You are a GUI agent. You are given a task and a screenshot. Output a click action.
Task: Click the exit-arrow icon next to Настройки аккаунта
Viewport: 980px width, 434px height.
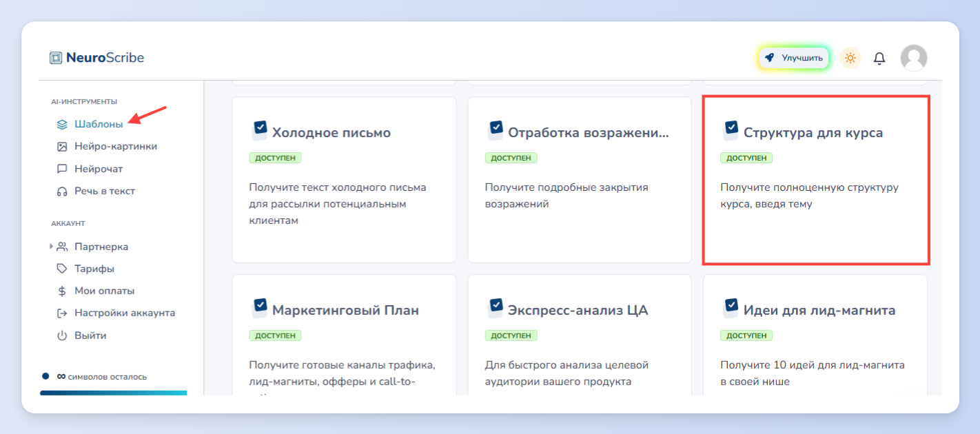point(62,313)
